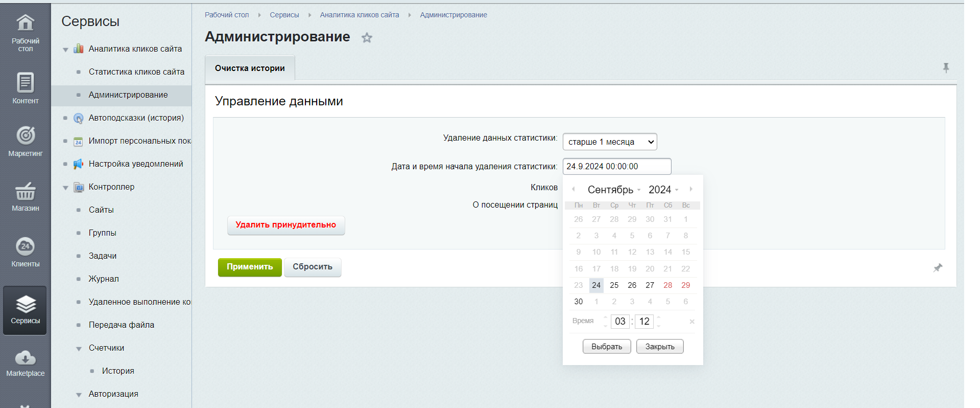Open the Маркетинг section icon
Screen dimensions: 980x408
coord(25,135)
